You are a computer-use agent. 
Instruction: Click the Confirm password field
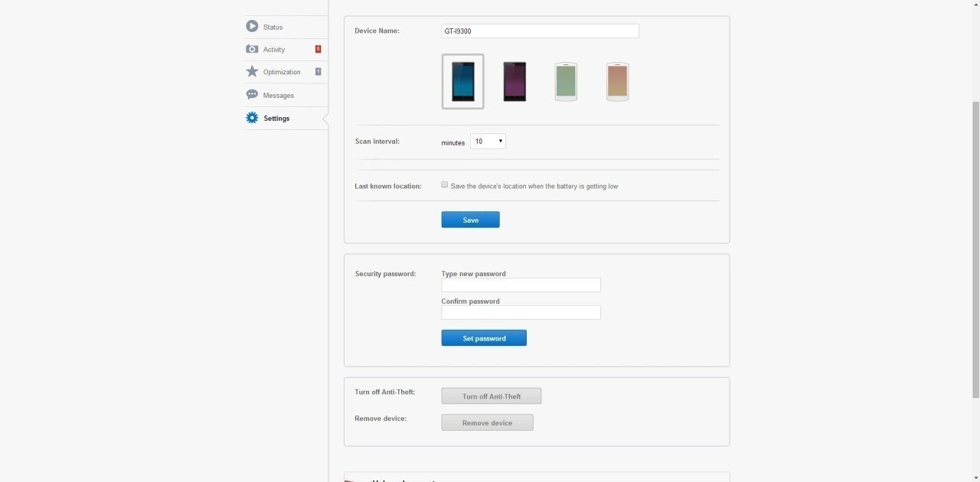coord(521,312)
